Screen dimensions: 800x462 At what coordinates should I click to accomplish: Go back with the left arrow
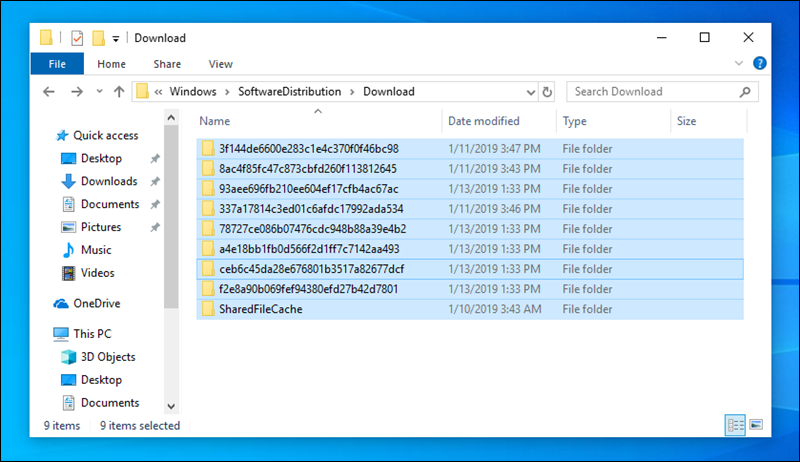[49, 92]
